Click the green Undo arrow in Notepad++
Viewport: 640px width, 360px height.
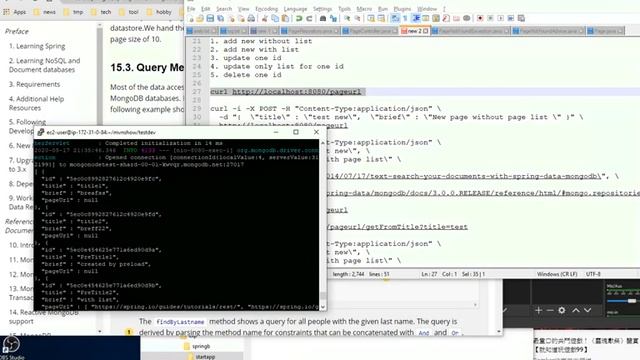coord(299,18)
